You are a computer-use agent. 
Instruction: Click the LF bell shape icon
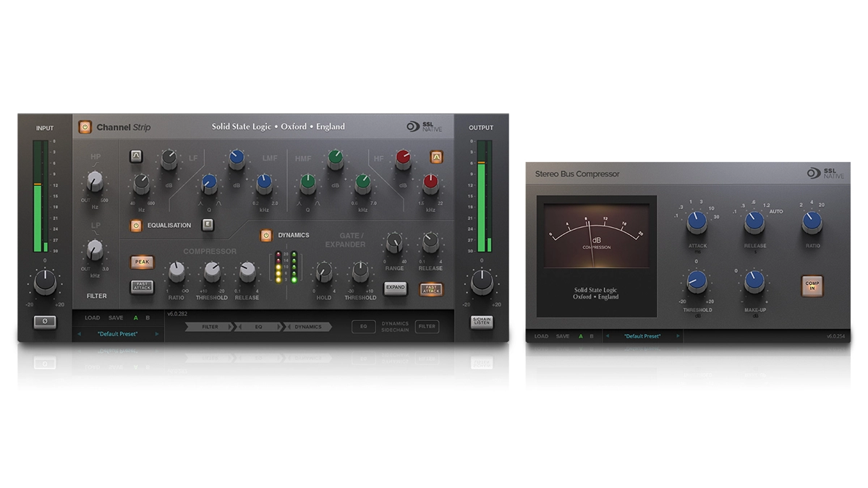click(x=136, y=155)
